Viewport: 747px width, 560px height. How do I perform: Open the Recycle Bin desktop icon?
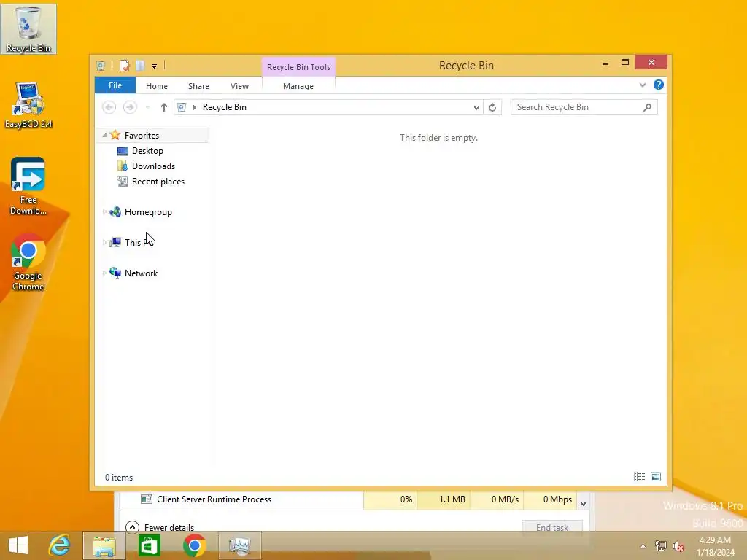tap(28, 29)
